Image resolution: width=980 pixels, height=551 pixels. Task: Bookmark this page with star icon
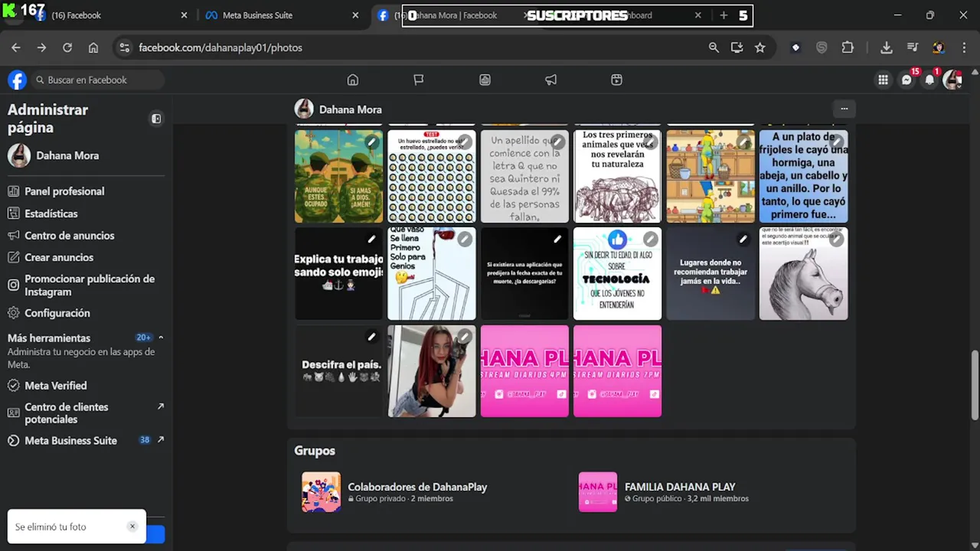[x=759, y=47]
